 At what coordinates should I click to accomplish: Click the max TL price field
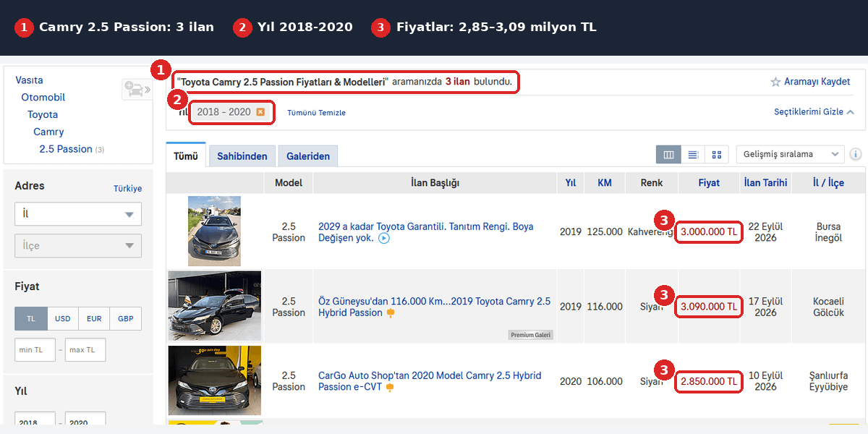pos(85,350)
